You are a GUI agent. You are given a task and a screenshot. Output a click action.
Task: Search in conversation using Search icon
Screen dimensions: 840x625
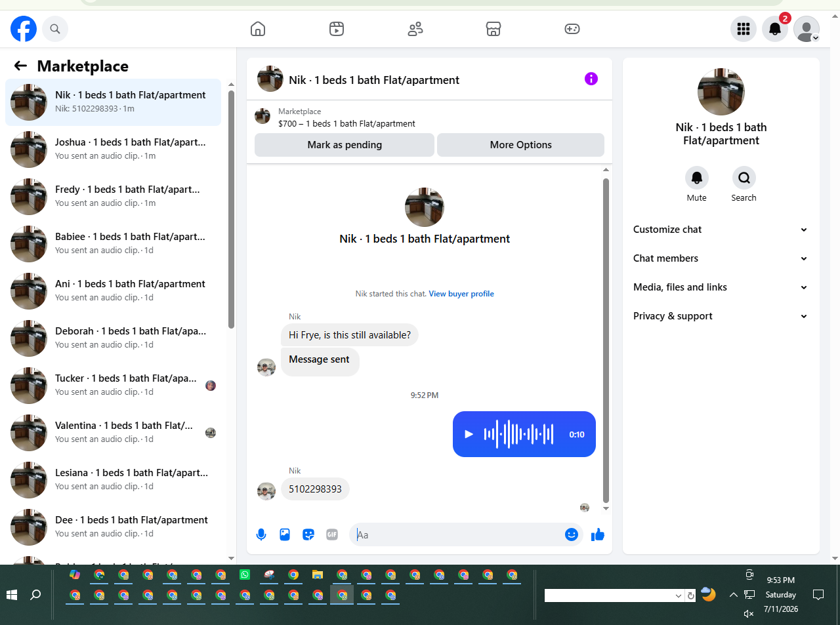744,178
